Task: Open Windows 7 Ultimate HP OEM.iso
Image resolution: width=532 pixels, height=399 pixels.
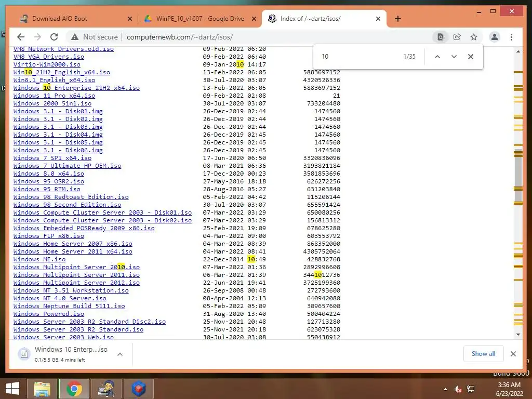Action: (67, 166)
